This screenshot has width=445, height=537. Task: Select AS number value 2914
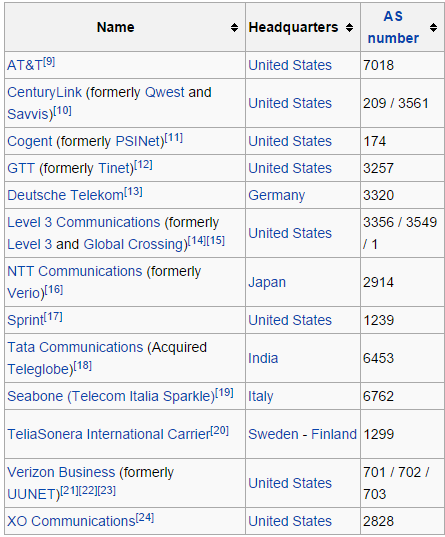379,282
